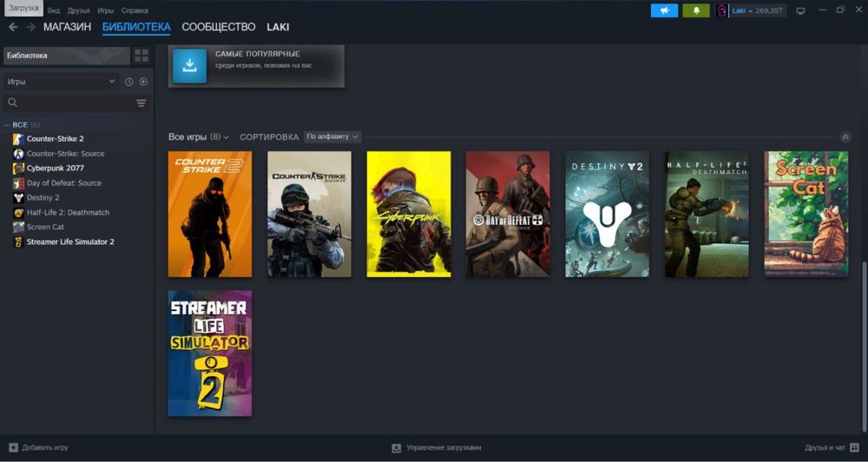
Task: Open the Игры menu in the top menu bar
Action: [105, 10]
